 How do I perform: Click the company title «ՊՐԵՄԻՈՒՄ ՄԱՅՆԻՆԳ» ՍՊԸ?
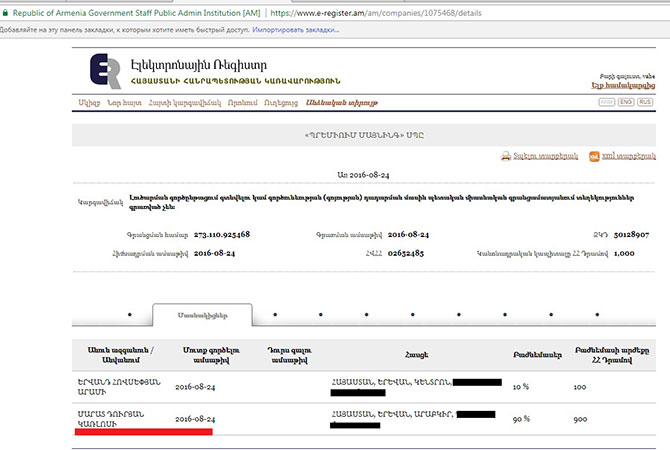[x=364, y=135]
